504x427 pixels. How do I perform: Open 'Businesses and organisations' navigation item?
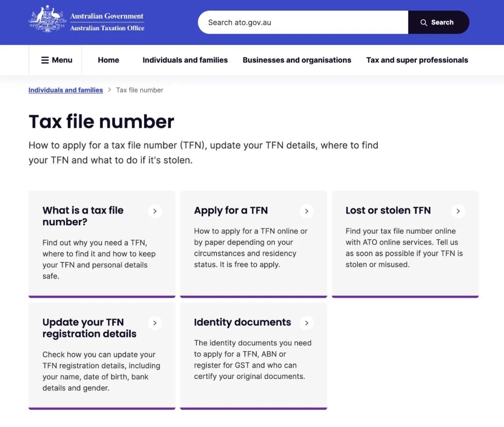(x=297, y=60)
